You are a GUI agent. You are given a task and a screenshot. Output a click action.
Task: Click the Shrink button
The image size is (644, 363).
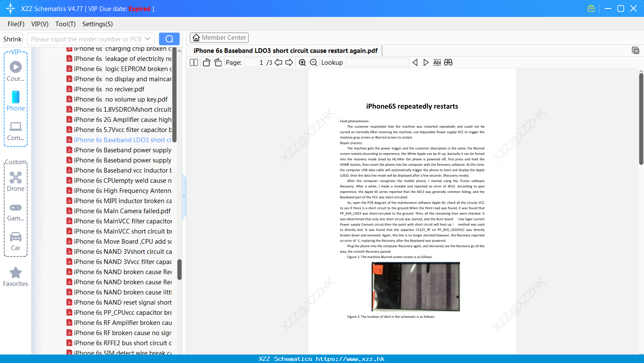[13, 39]
